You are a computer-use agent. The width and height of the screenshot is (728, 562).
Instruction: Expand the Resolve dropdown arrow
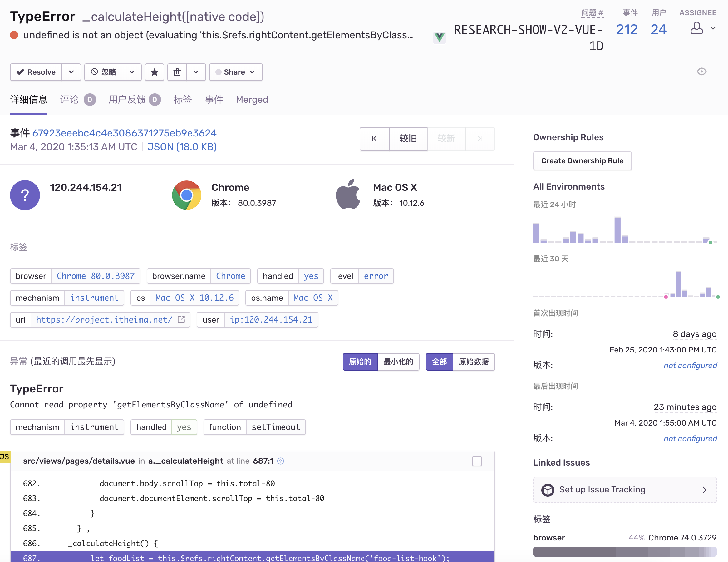pos(71,72)
